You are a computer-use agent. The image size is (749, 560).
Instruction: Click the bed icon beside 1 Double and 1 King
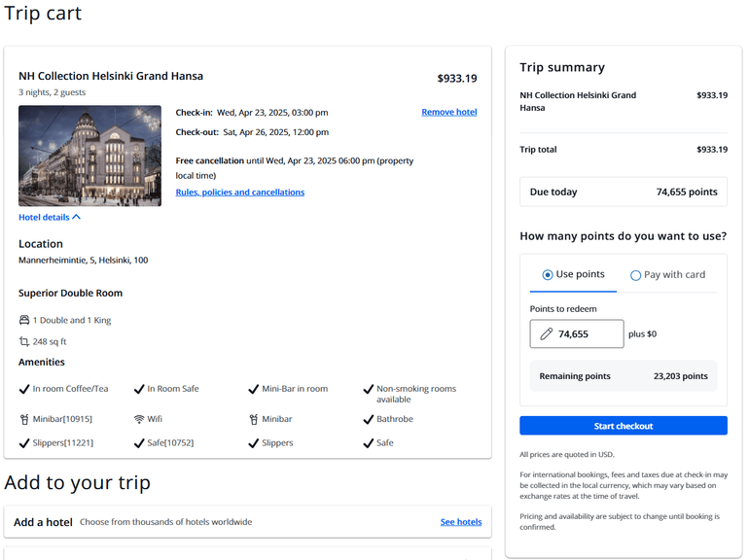pos(24,320)
